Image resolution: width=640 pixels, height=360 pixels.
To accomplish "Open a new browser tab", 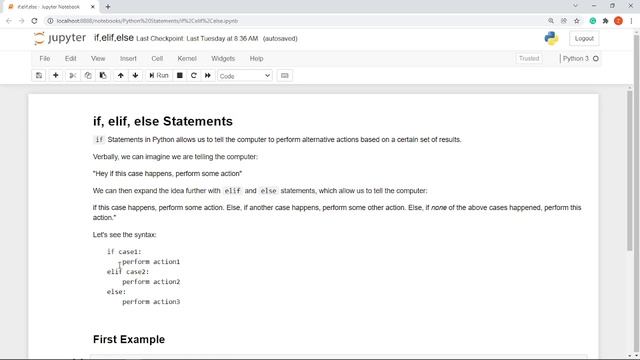I will [x=108, y=7].
